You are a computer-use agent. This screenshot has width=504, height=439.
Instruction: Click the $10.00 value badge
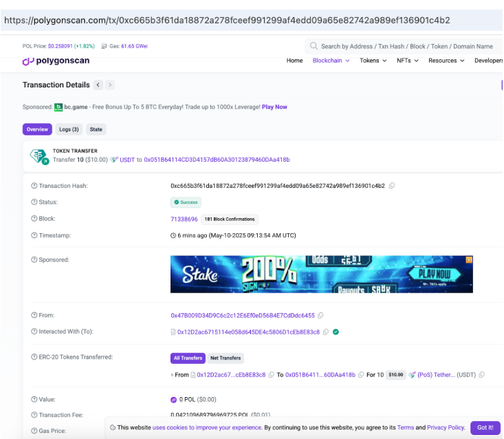tap(395, 375)
